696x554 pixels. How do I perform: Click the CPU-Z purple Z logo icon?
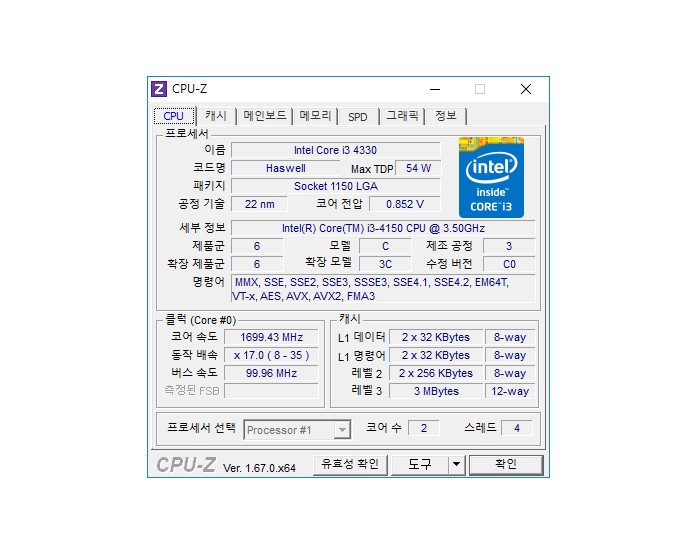pyautogui.click(x=158, y=89)
